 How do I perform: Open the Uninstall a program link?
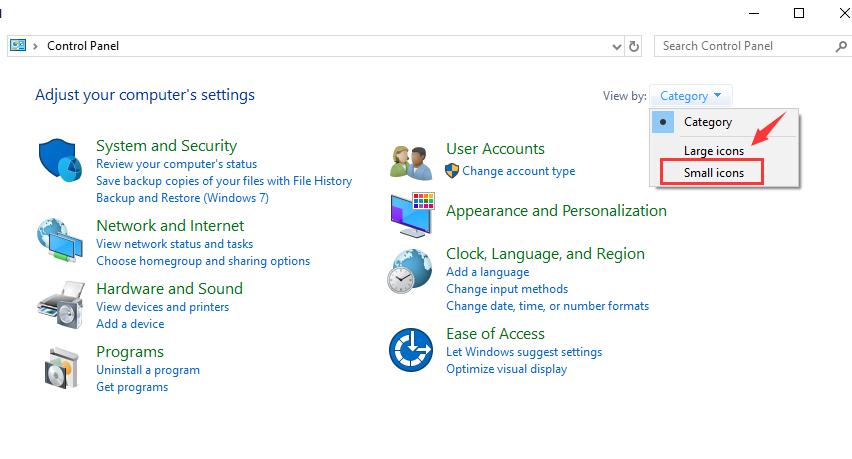point(147,370)
